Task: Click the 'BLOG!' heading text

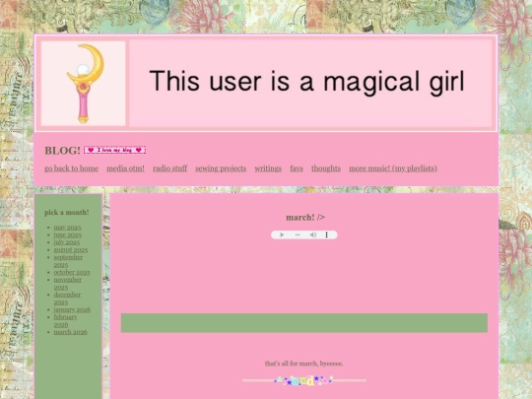Action: click(62, 151)
